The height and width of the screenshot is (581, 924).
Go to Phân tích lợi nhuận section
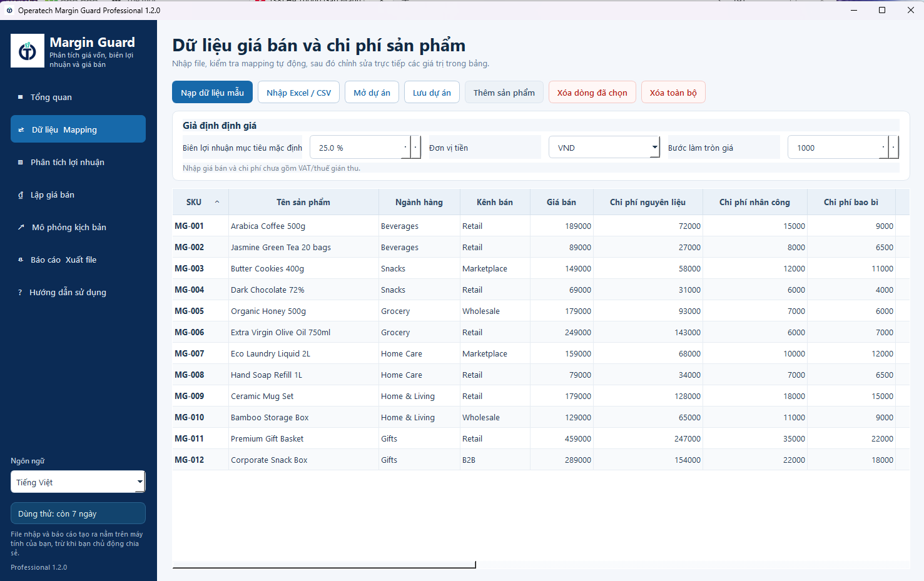(78, 162)
